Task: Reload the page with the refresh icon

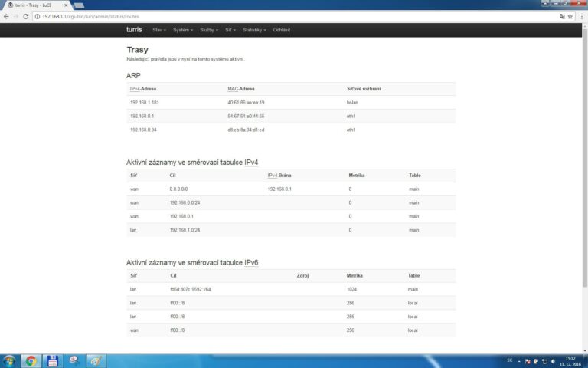Action: pyautogui.click(x=26, y=17)
